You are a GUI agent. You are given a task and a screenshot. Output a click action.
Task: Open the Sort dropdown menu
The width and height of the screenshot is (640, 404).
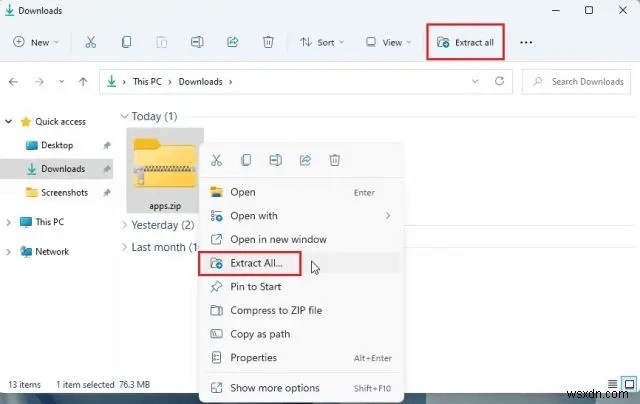(x=322, y=42)
